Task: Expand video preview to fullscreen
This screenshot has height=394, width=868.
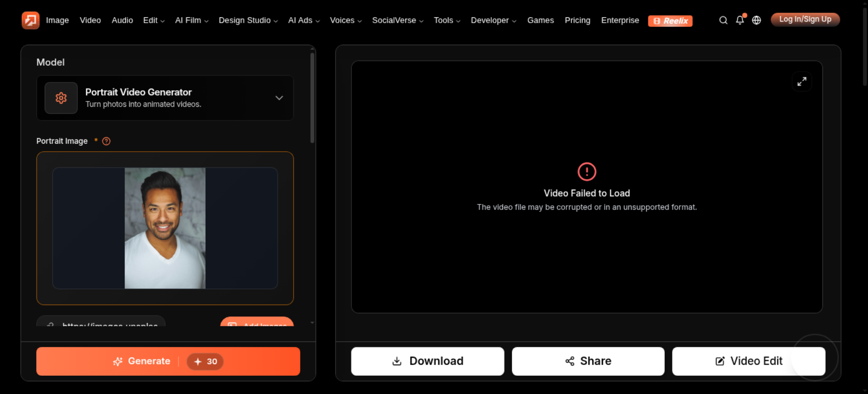Action: (x=802, y=82)
